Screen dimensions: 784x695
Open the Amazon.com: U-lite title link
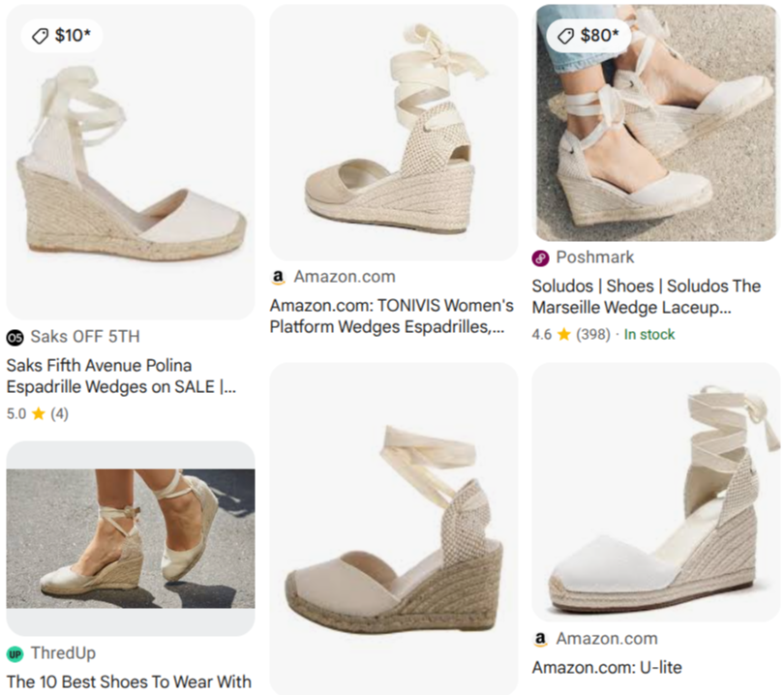tap(607, 668)
